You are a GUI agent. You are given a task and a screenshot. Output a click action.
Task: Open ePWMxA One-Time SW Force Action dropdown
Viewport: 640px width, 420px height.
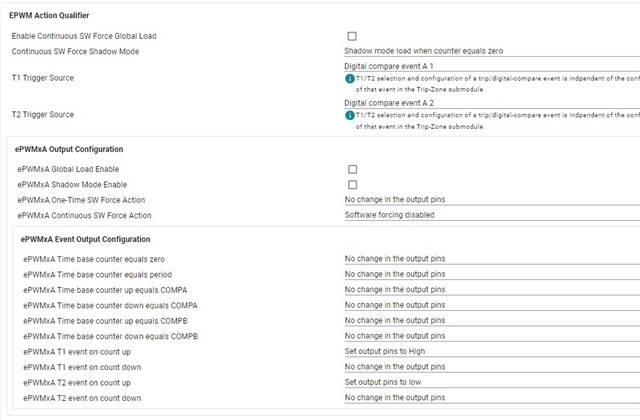(x=490, y=200)
